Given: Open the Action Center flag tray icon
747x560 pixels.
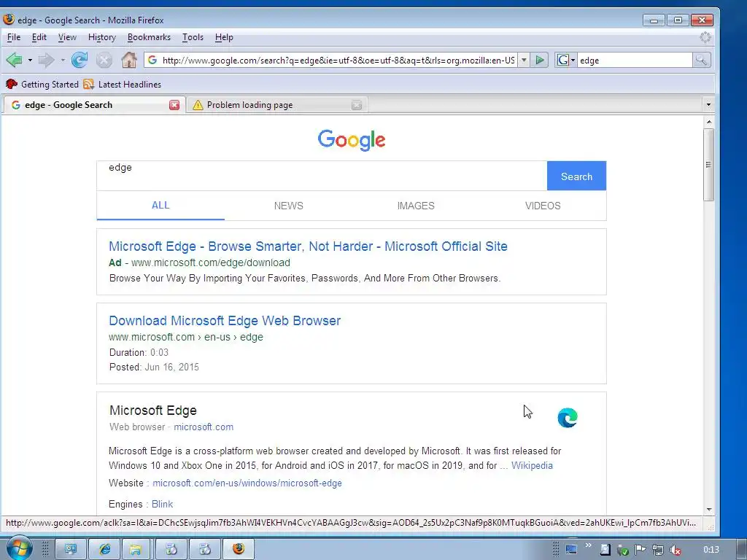Looking at the screenshot, I should (x=640, y=550).
